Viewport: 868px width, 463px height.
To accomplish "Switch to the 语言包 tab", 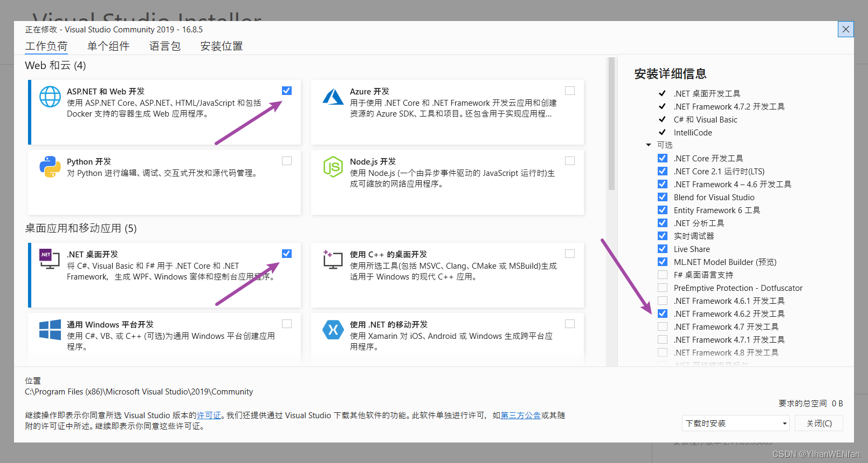I will click(x=165, y=46).
